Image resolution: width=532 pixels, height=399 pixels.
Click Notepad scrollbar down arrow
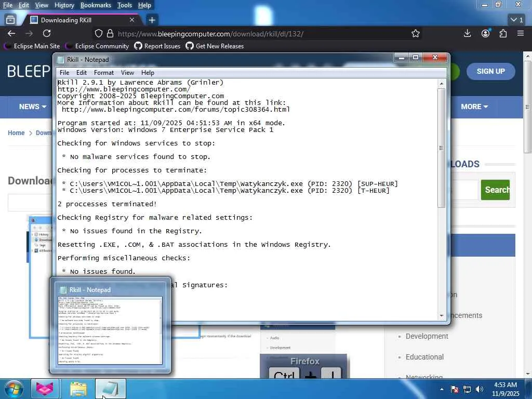(442, 315)
